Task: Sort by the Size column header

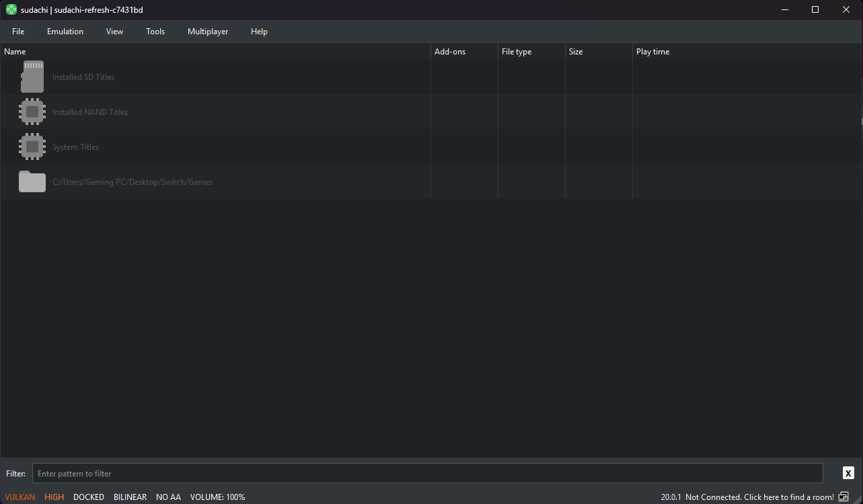Action: [599, 52]
